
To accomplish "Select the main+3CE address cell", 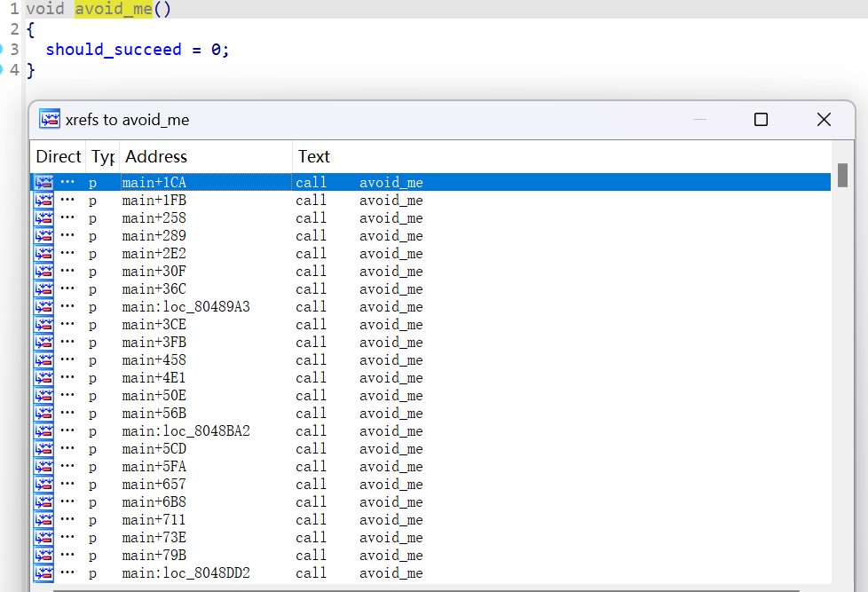I will pos(206,324).
